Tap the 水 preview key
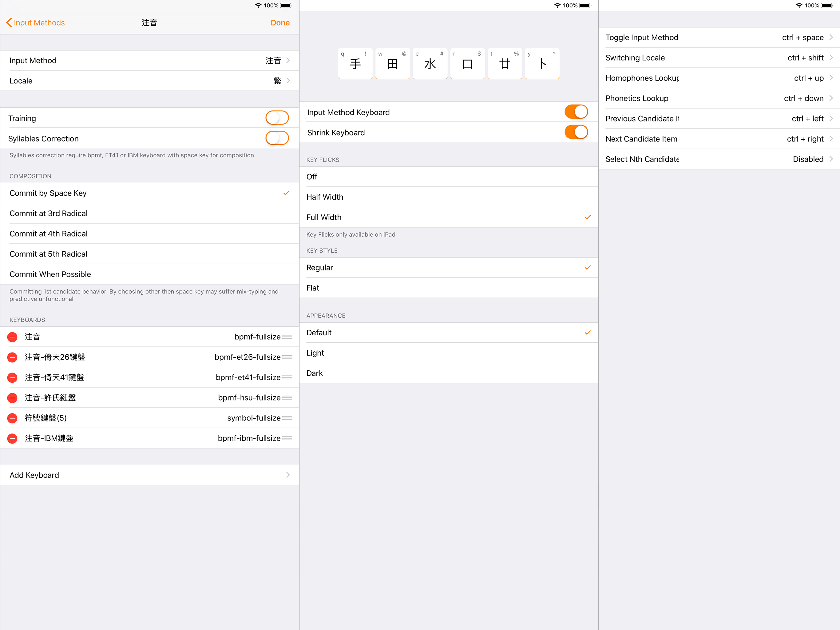Image resolution: width=840 pixels, height=630 pixels. tap(430, 63)
